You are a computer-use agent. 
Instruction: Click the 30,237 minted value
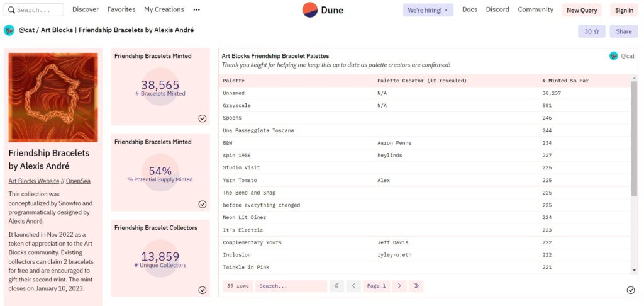[x=552, y=93]
